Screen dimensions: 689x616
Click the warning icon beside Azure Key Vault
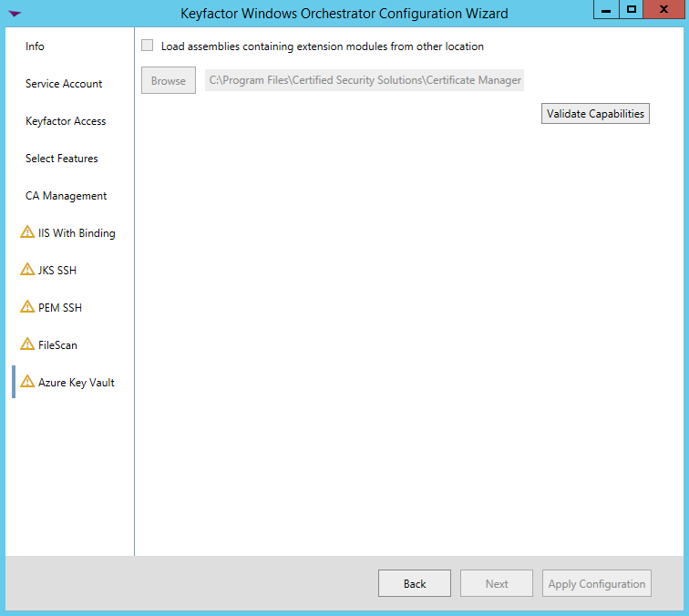(27, 382)
